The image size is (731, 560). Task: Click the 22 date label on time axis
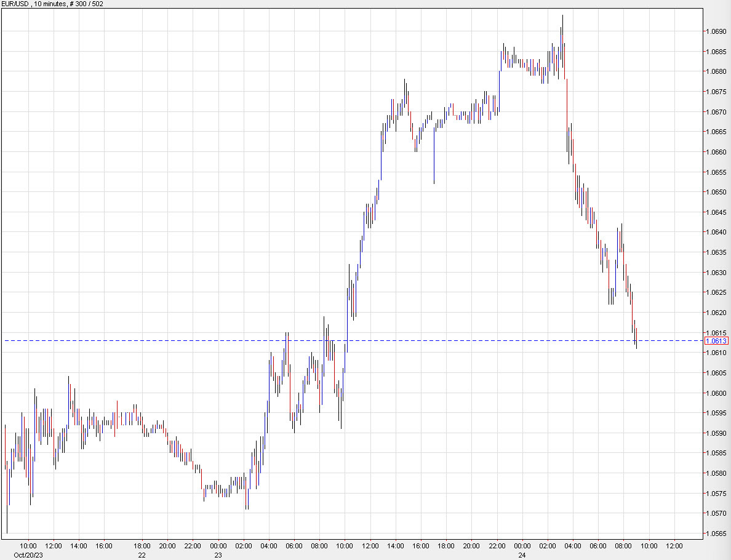pos(140,553)
